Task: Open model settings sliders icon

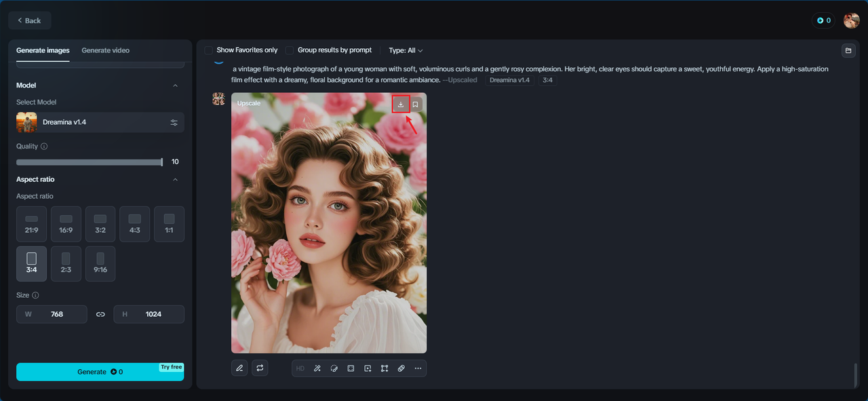Action: 174,122
